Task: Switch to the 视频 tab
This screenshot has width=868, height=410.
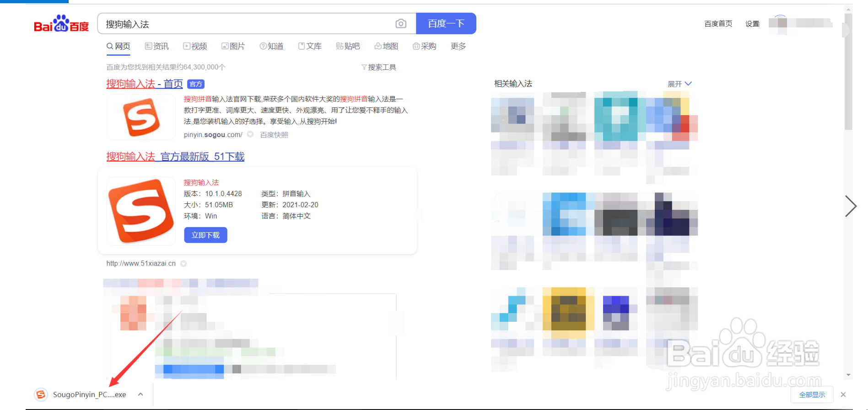Action: click(x=195, y=46)
